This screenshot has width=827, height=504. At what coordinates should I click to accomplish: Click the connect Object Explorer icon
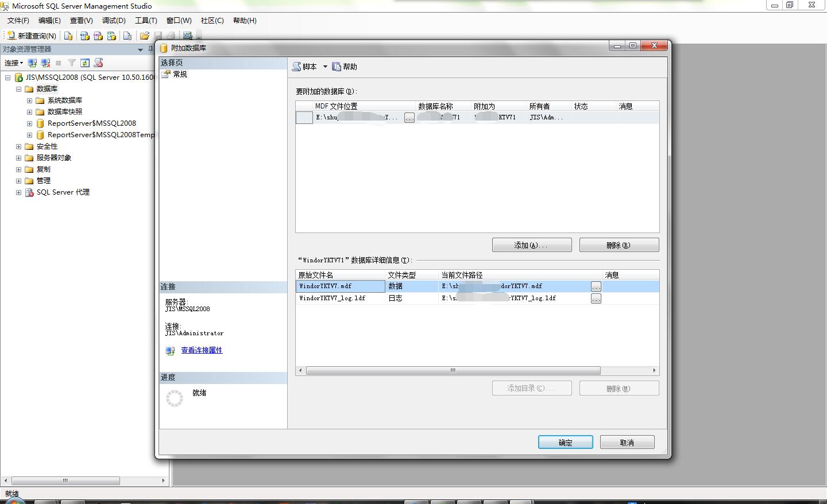[x=33, y=63]
